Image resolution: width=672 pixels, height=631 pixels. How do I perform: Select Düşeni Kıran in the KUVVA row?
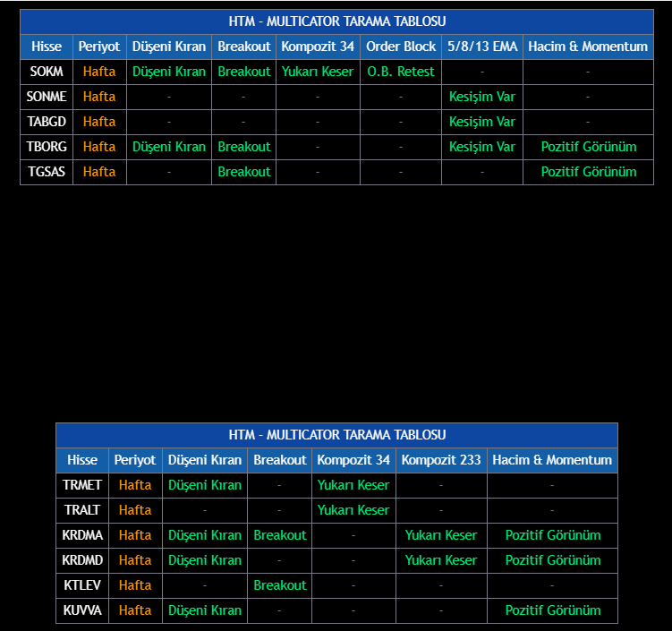pyautogui.click(x=205, y=610)
